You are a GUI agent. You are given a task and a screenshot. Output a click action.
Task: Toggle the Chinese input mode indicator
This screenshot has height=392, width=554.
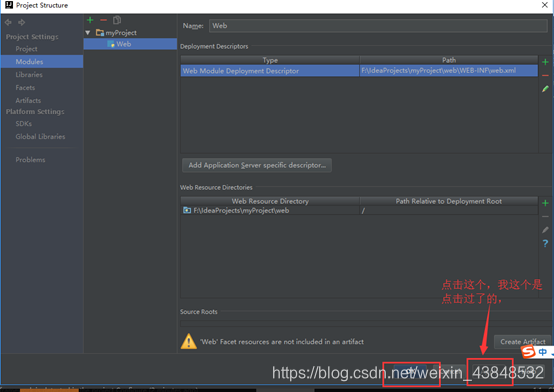pyautogui.click(x=543, y=352)
